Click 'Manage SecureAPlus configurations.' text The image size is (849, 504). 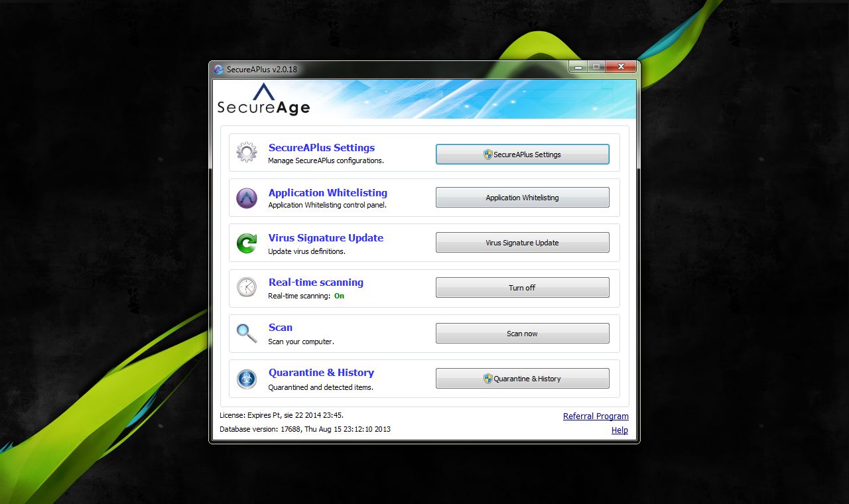[326, 160]
